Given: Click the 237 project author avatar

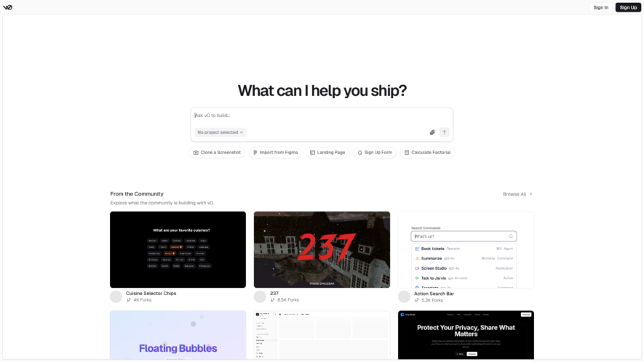Looking at the screenshot, I should (x=260, y=297).
